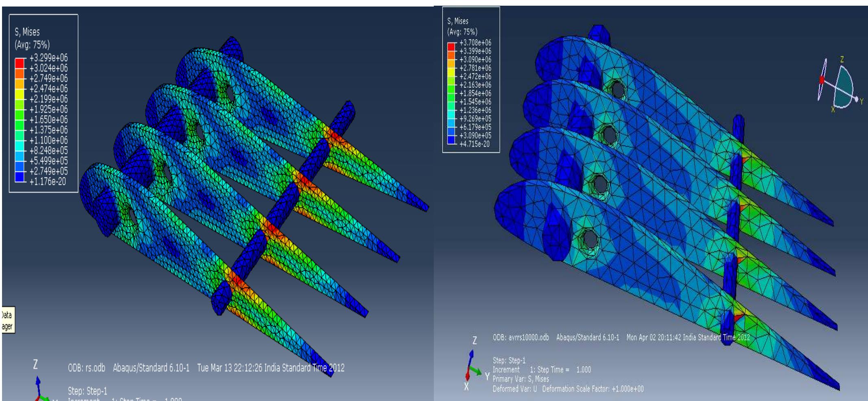Click the 'ODB: rs.odb' label

pos(86,368)
